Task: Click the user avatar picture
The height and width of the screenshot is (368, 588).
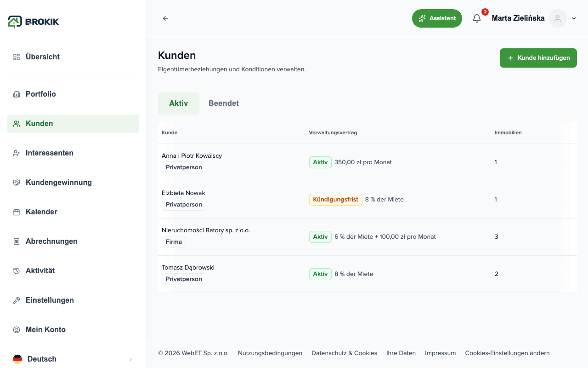Action: point(558,18)
